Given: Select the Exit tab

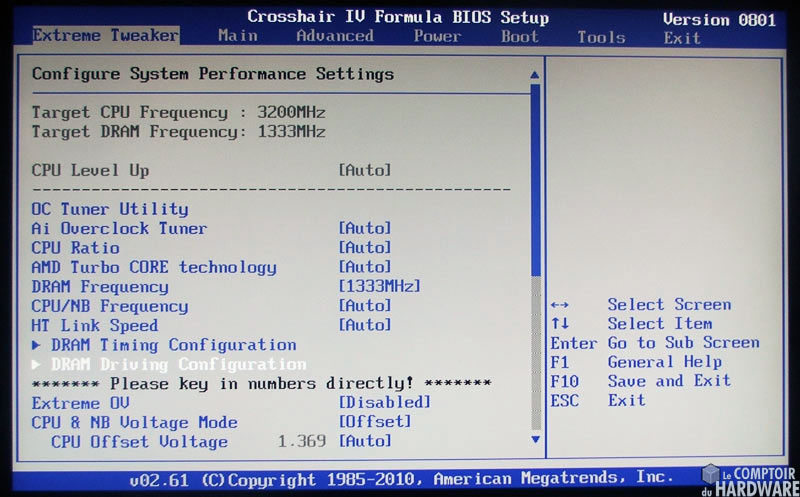Looking at the screenshot, I should pyautogui.click(x=682, y=38).
